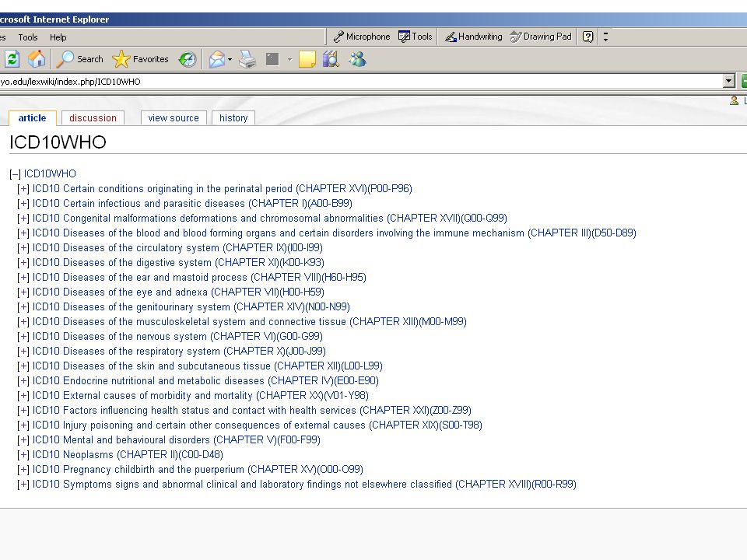
Task: Open External causes of morbidity link
Action: coord(201,396)
